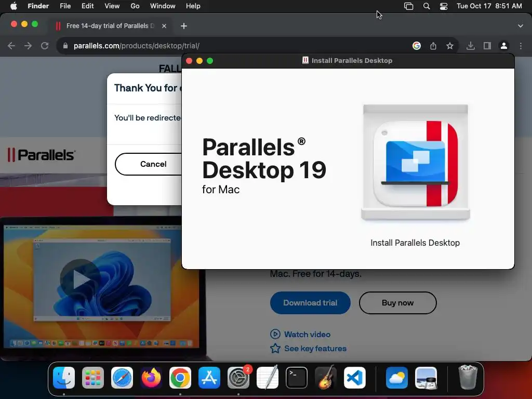This screenshot has height=399, width=532.
Task: Open Launchpad from the Dock
Action: pos(93,378)
